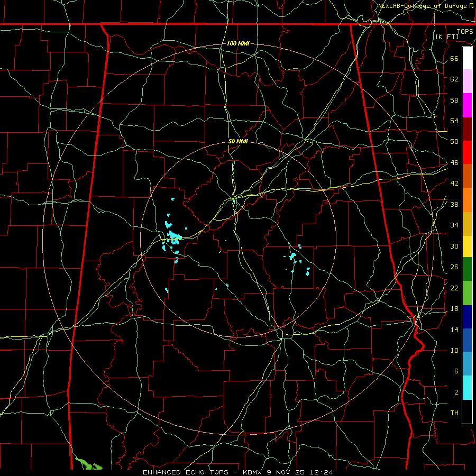476x476 pixels.
Task: Click the dark red (maroon) legend swatch
Action: 467,129
